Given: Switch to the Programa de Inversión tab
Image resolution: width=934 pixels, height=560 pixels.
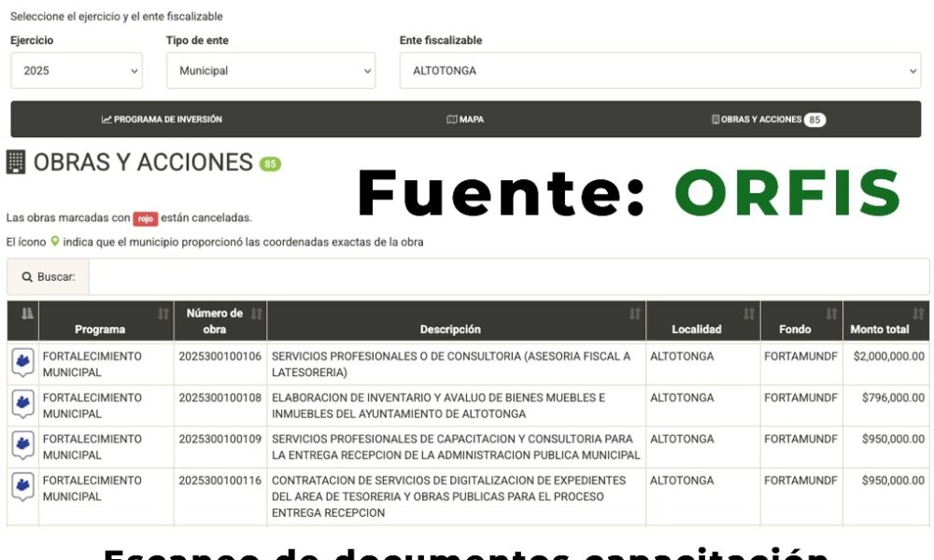Looking at the screenshot, I should pos(163,119).
